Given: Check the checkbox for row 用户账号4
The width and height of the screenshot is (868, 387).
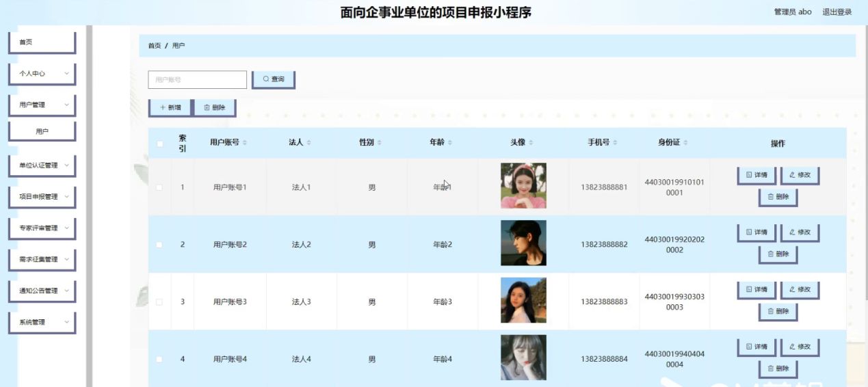Looking at the screenshot, I should tap(159, 360).
